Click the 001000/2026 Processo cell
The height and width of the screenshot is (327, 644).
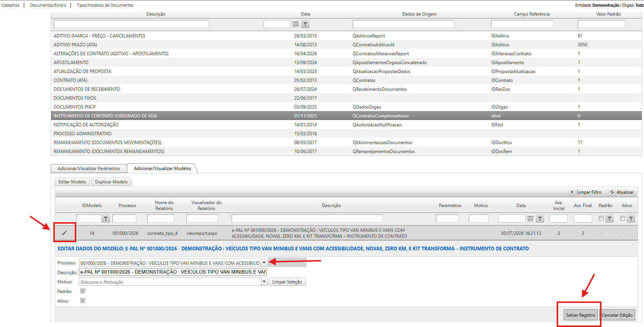point(125,233)
